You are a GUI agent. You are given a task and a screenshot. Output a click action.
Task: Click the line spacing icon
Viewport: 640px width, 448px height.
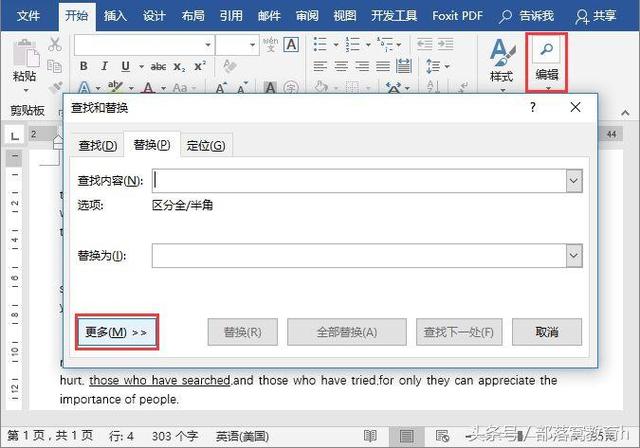pyautogui.click(x=433, y=66)
